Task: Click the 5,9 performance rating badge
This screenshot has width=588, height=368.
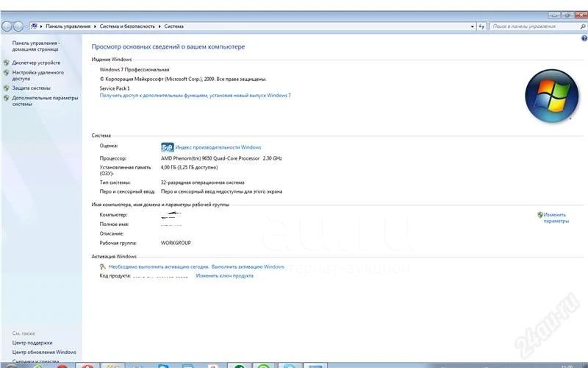Action: pyautogui.click(x=168, y=147)
